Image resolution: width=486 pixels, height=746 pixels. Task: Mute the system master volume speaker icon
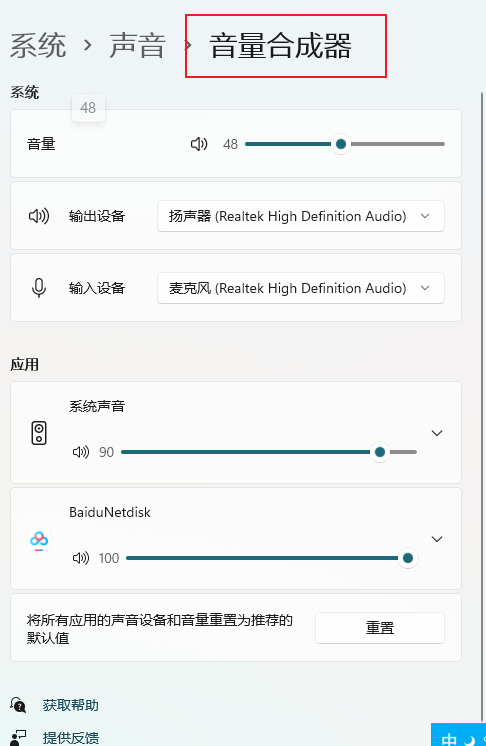coord(199,144)
